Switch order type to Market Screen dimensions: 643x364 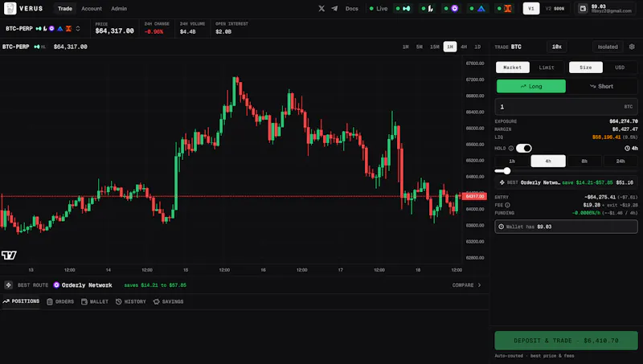pyautogui.click(x=513, y=67)
